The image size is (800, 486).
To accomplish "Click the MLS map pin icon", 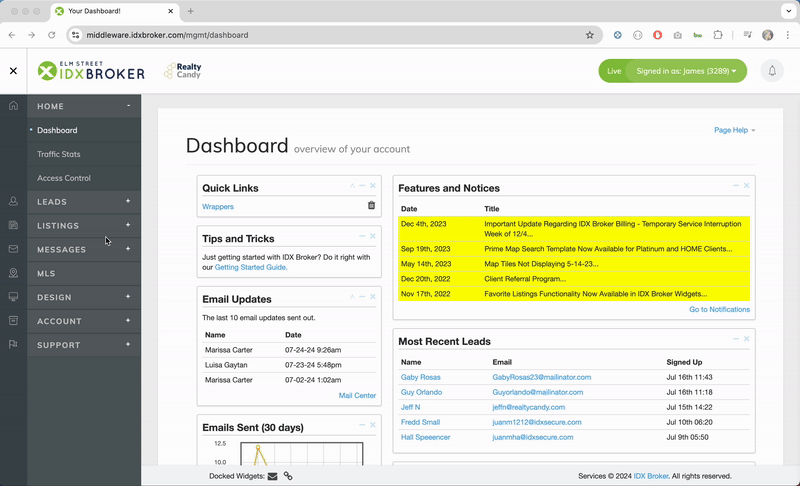I will 13,273.
